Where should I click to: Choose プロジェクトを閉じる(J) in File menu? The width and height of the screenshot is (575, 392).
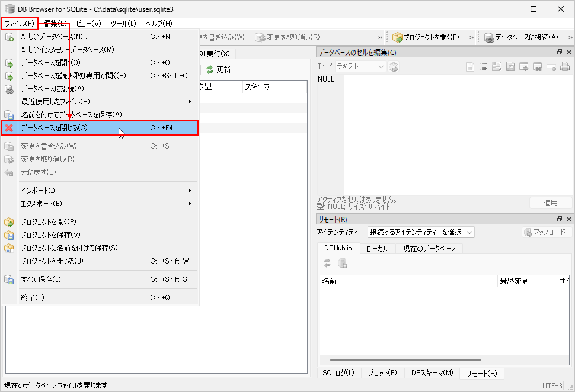click(x=100, y=261)
